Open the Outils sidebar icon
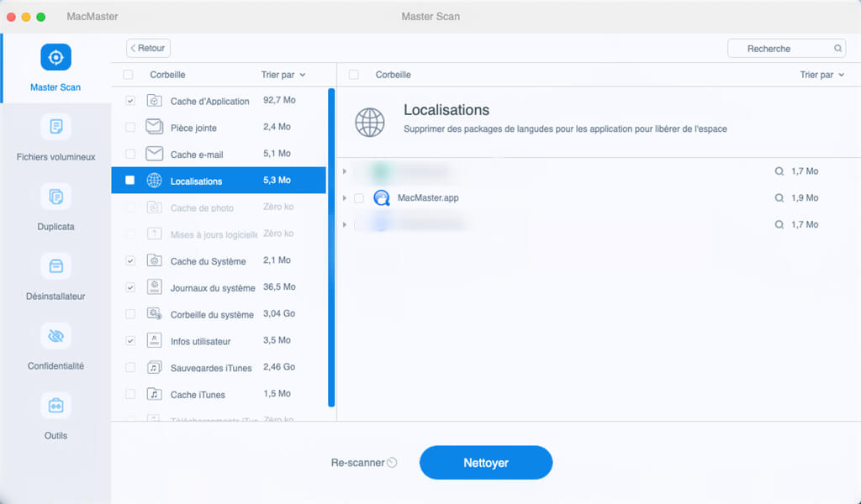The height and width of the screenshot is (504, 861). pyautogui.click(x=55, y=406)
